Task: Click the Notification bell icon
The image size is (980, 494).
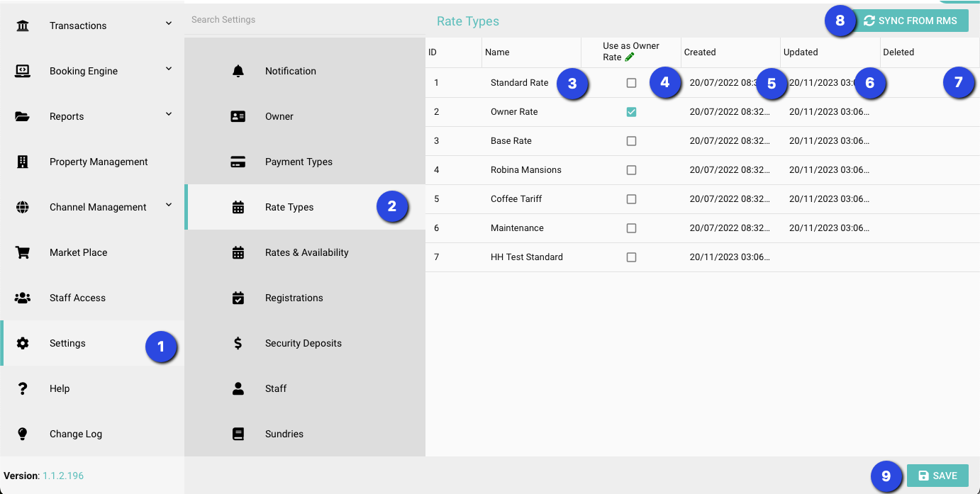Action: pyautogui.click(x=238, y=71)
